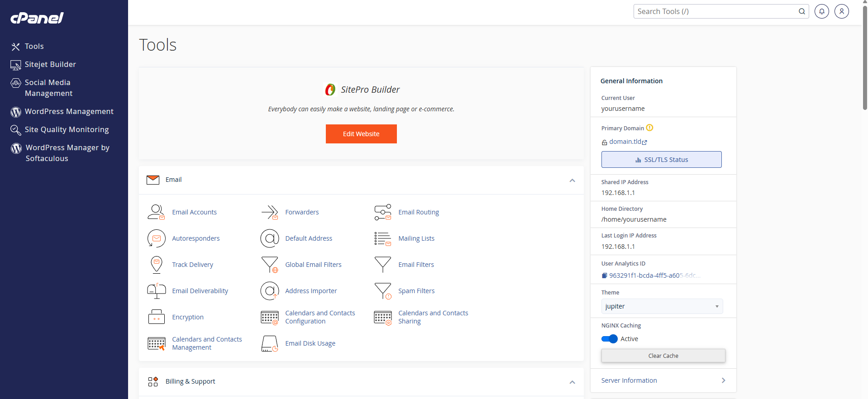Open the user account icon
This screenshot has width=868, height=399.
click(x=842, y=11)
